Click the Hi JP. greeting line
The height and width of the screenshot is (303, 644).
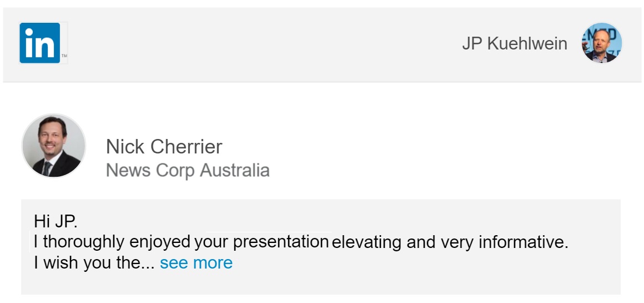click(56, 221)
